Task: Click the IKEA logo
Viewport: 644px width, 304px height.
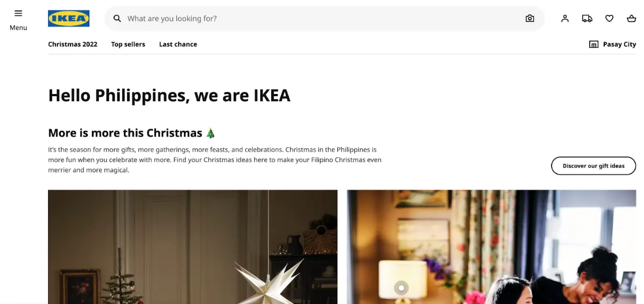Action: 68,18
